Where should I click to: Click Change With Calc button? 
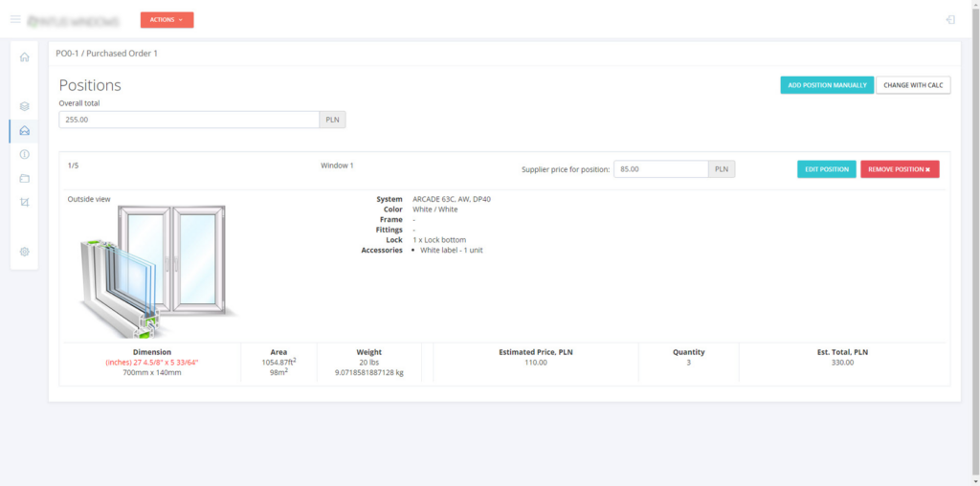coord(913,85)
